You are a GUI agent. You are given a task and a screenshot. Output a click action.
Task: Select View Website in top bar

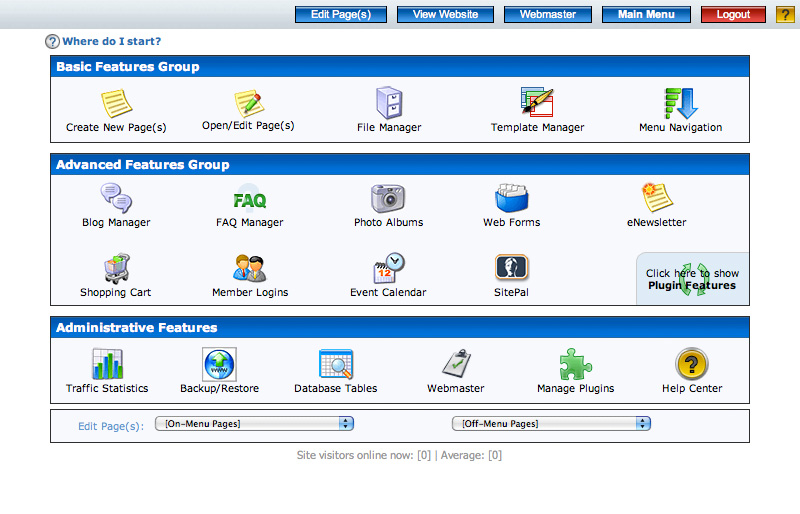445,15
